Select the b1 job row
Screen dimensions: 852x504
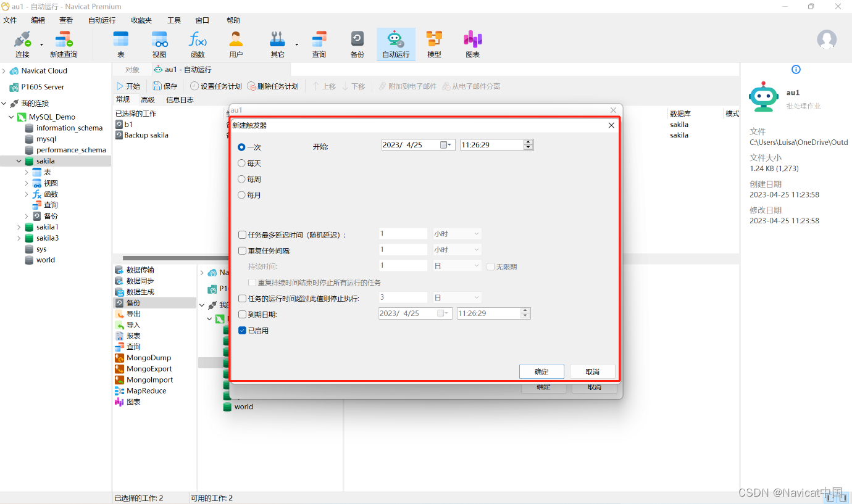[x=128, y=125]
